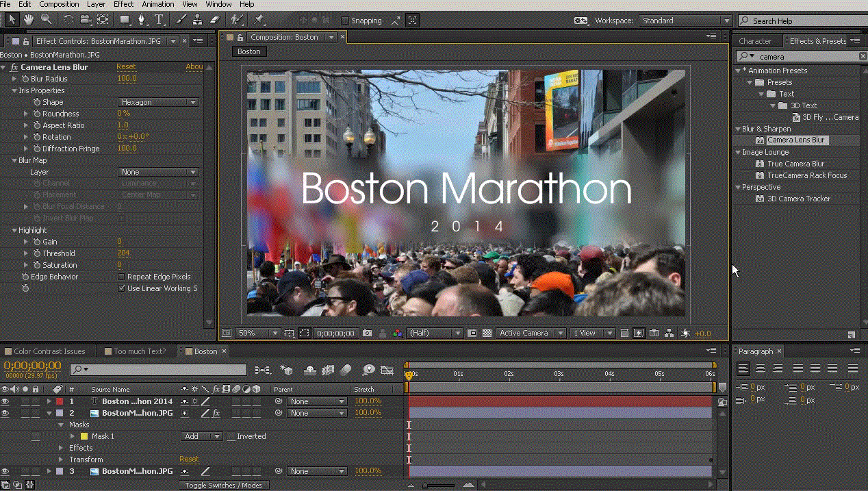Select the Brush tool
Viewport: 868px width, 491px height.
[x=181, y=20]
